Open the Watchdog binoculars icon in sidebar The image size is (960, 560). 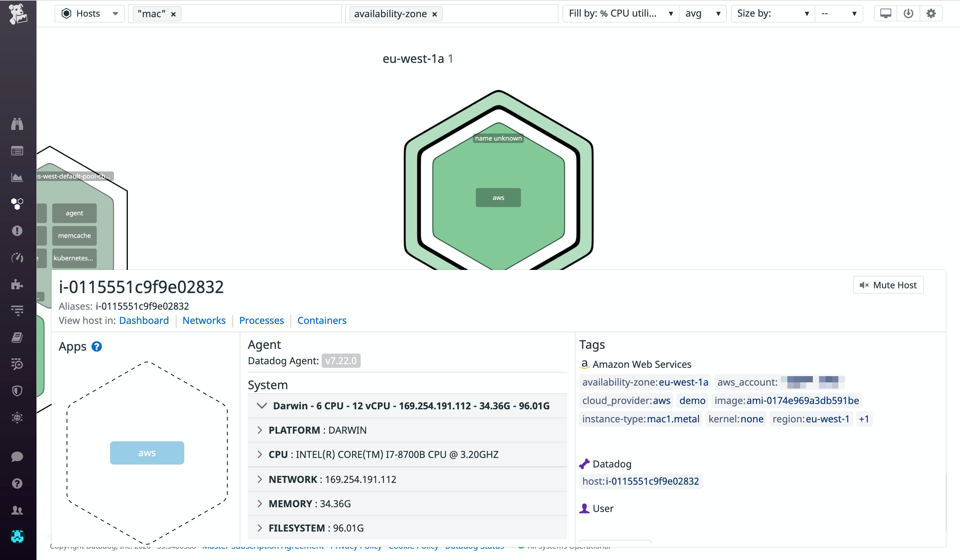coord(17,124)
